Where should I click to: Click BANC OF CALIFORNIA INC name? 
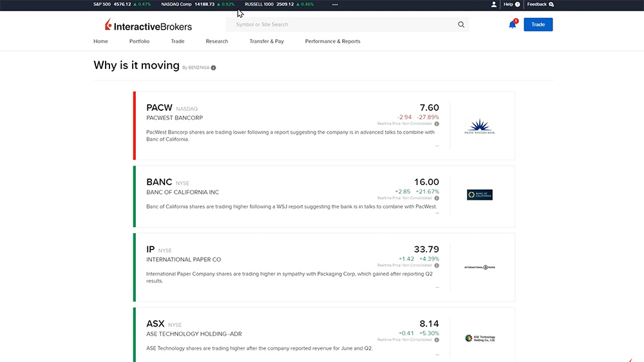(x=183, y=193)
